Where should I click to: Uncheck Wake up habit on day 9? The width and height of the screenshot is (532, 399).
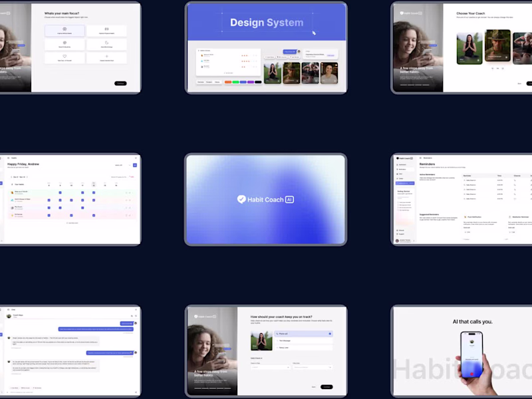click(x=60, y=193)
